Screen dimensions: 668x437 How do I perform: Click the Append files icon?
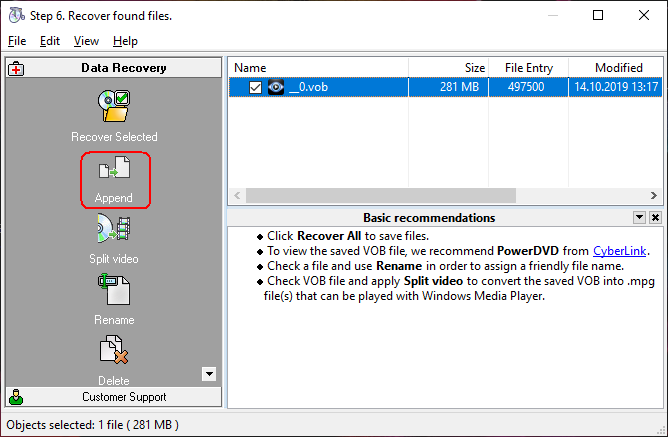point(114,168)
